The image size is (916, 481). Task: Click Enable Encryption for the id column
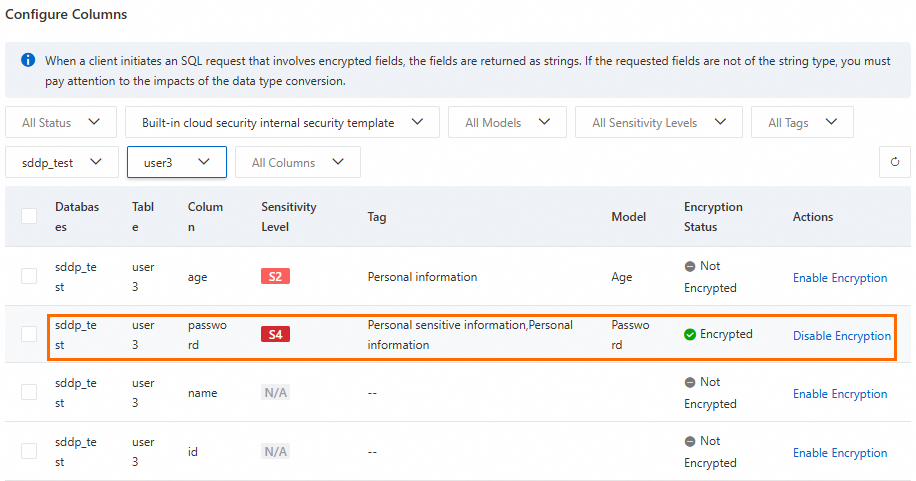(x=840, y=453)
